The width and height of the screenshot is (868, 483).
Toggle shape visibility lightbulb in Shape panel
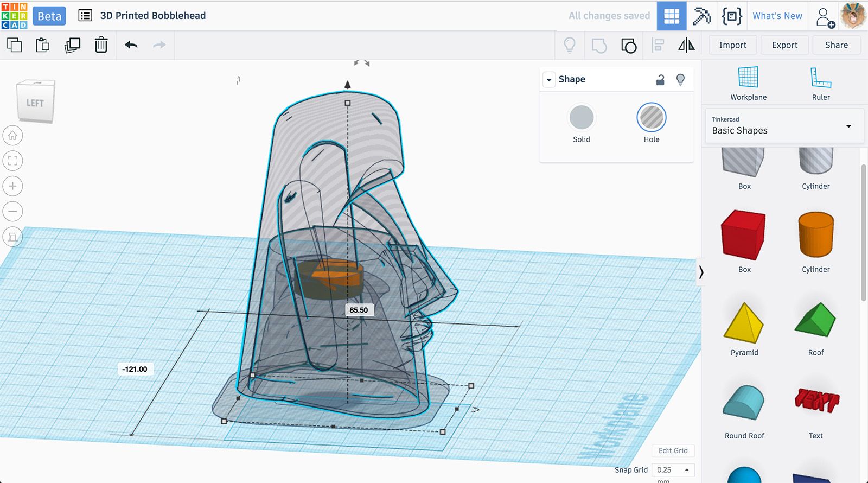click(680, 80)
